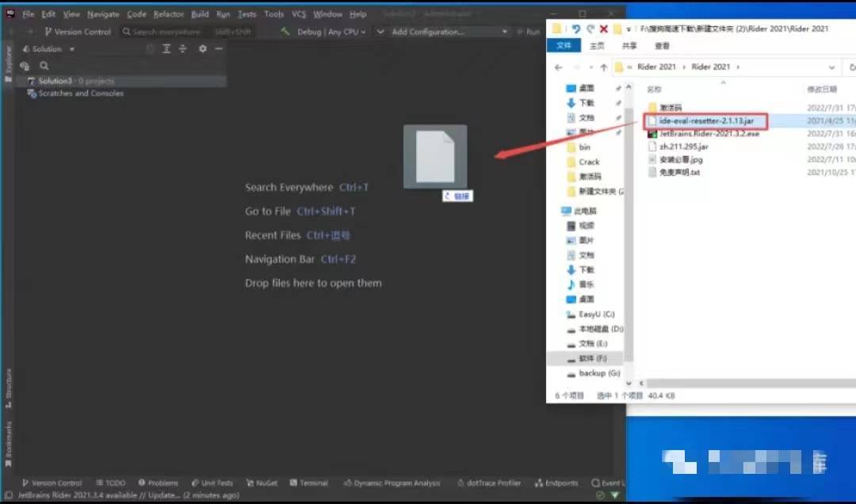Click the green check status icon
The image size is (856, 504).
point(601,495)
